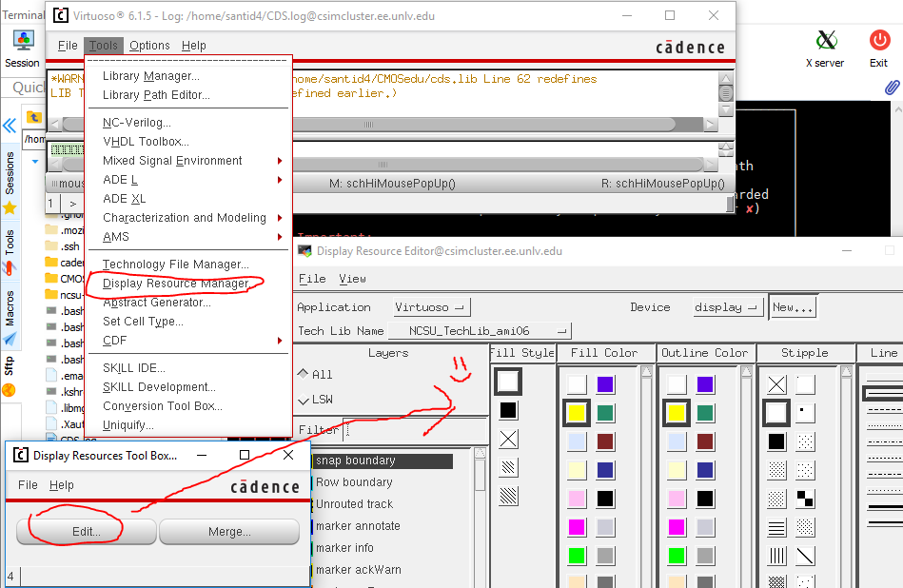Screen dimensions: 903x588
Task: Select the single dot stipple pattern
Action: click(x=805, y=413)
